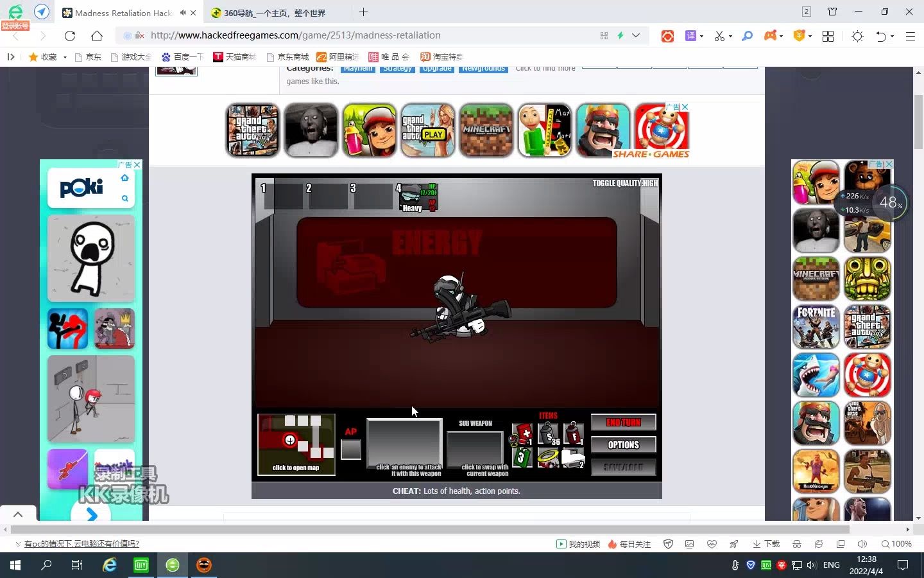Expand the yellow shield dropdown arrow
The image size is (924, 578).
pyautogui.click(x=810, y=36)
